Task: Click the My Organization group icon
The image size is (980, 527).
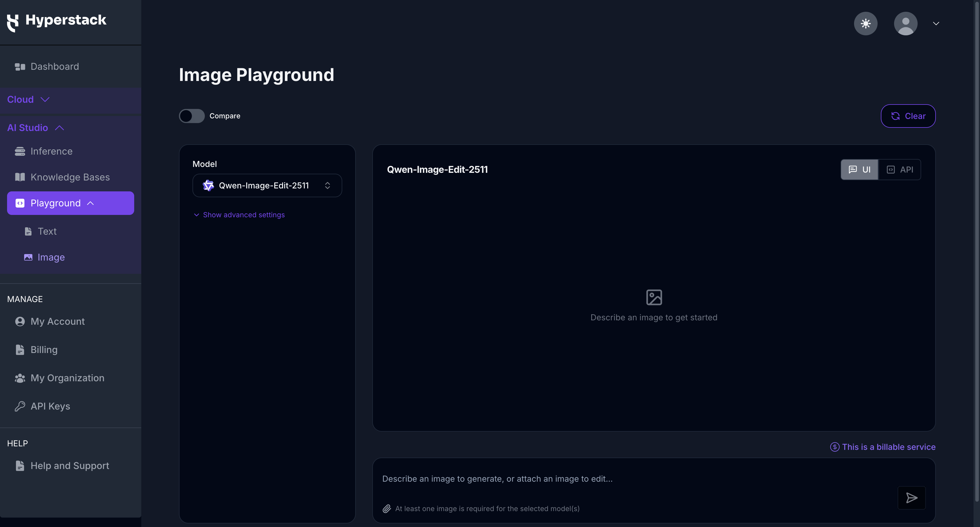Action: pos(20,378)
